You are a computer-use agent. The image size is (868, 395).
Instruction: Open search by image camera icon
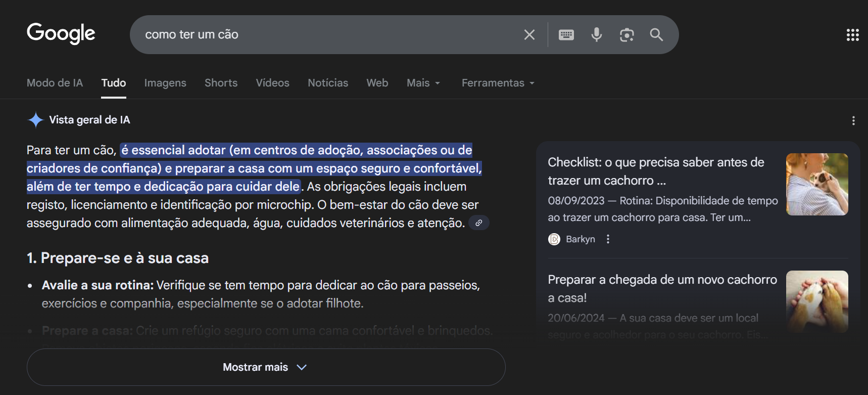pyautogui.click(x=626, y=35)
